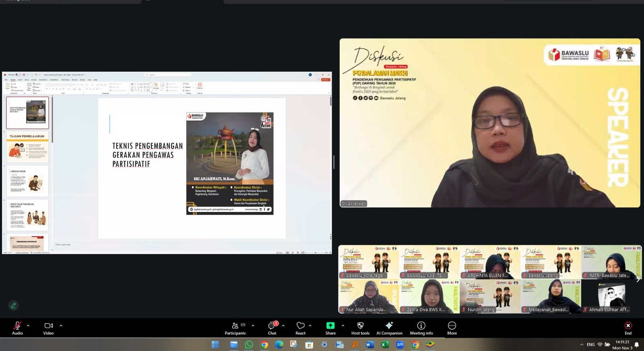Viewport: 644px width, 351px height.
Task: Select the RATRI Bawaslu Jateng video tile
Action: click(x=611, y=262)
